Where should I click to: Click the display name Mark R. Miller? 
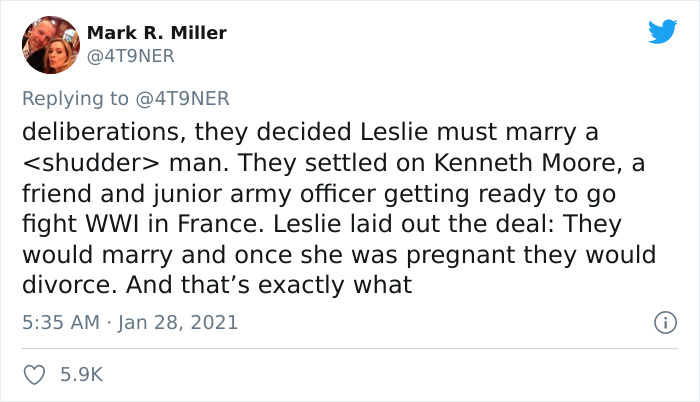tap(157, 33)
